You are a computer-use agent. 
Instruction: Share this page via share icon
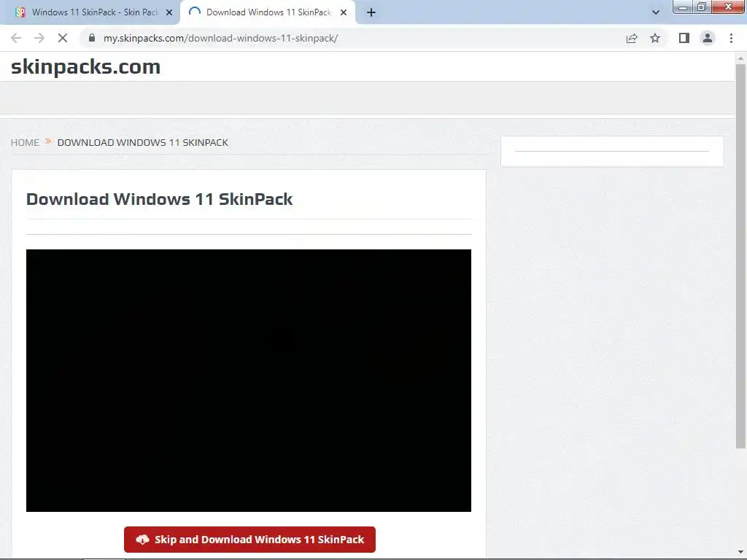(x=632, y=38)
